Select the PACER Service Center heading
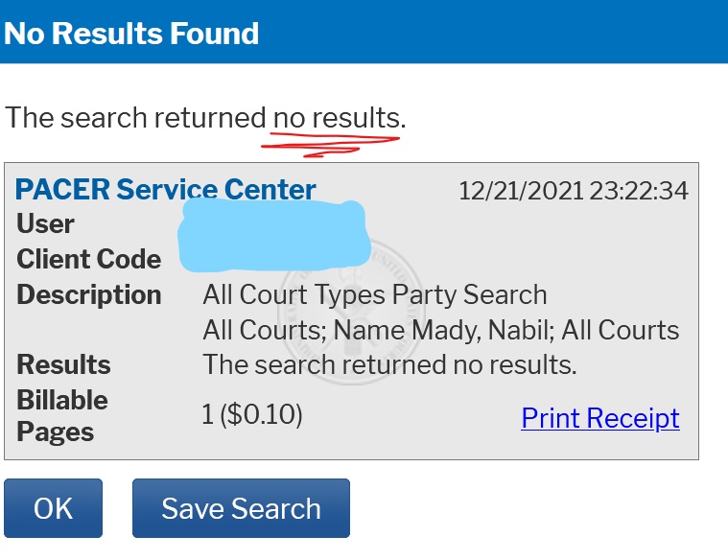The image size is (728, 560). coord(166,190)
